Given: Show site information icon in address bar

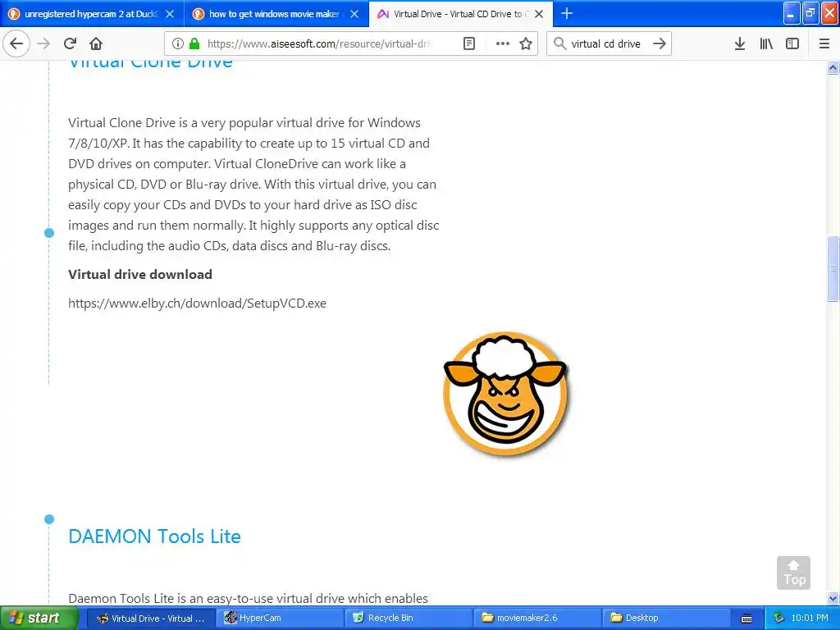Looking at the screenshot, I should [x=178, y=43].
